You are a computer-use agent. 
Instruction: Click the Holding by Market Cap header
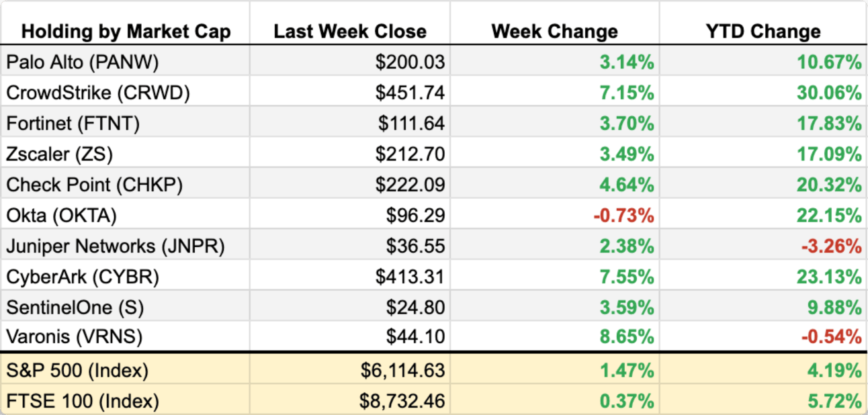point(126,32)
